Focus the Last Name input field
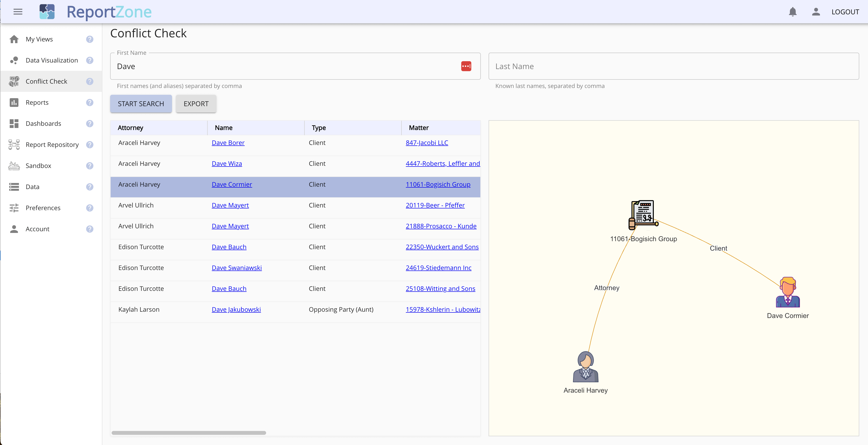 [x=674, y=66]
